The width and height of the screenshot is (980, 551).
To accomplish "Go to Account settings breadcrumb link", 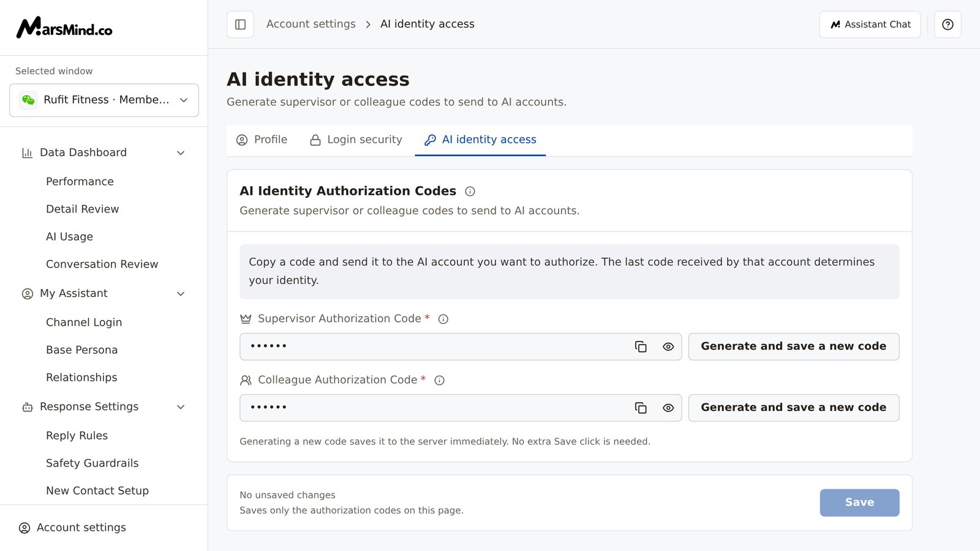I will pos(311,24).
